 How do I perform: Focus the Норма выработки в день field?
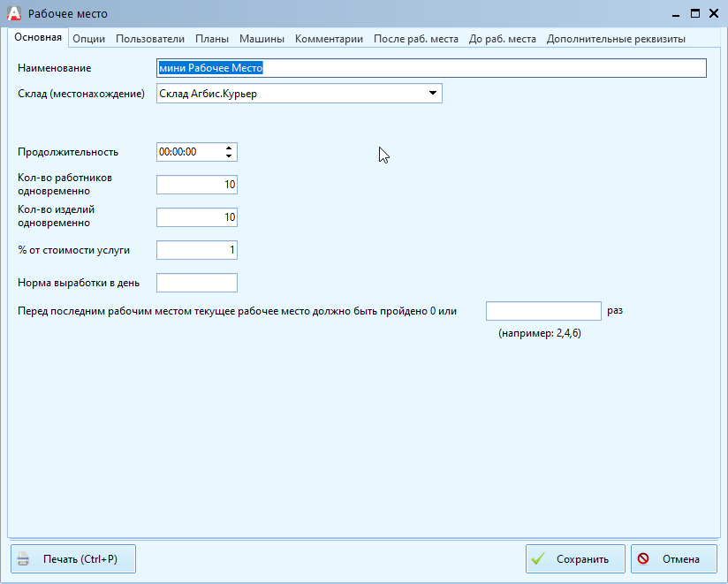coord(196,283)
